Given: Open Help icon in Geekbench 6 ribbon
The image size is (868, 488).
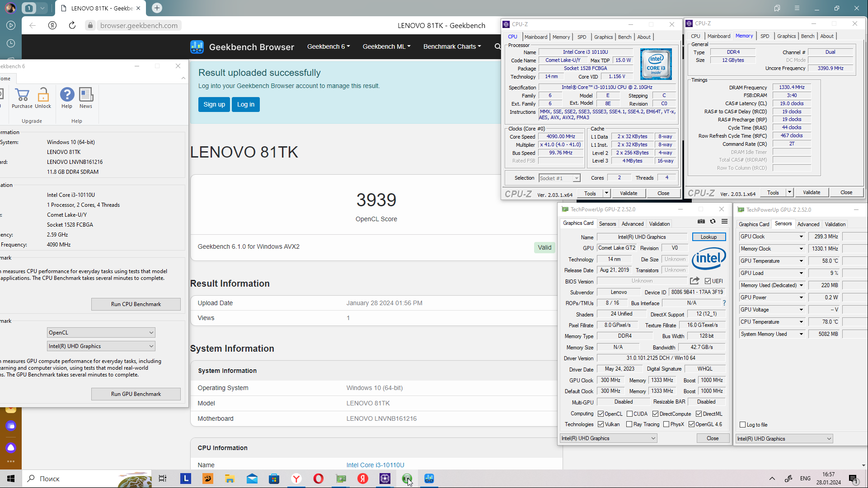Looking at the screenshot, I should point(67,95).
